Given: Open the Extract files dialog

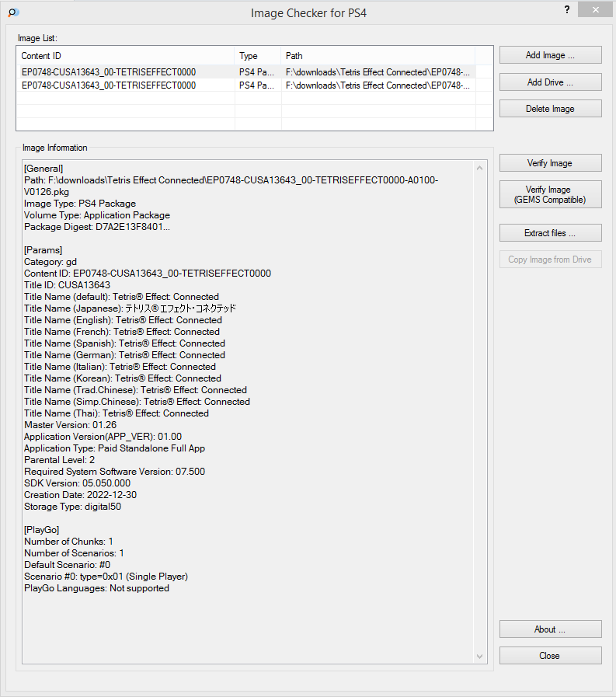Looking at the screenshot, I should pyautogui.click(x=550, y=233).
